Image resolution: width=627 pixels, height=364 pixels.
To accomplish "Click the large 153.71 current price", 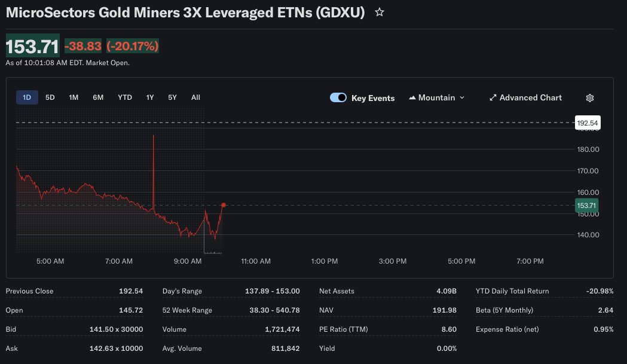I will [x=32, y=46].
